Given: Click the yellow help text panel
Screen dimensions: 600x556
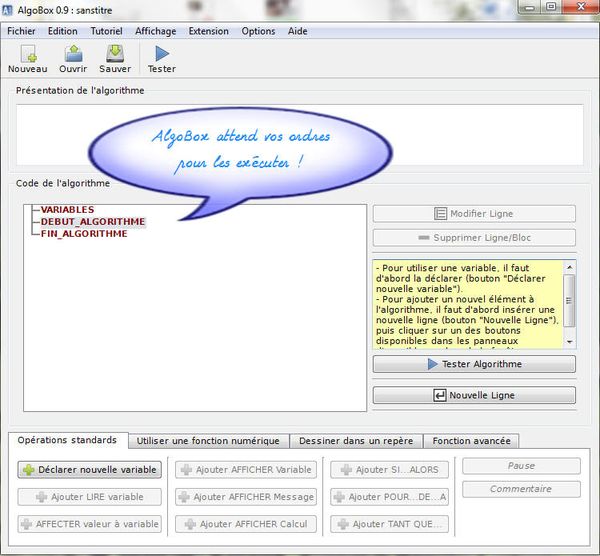Looking at the screenshot, I should tap(468, 305).
